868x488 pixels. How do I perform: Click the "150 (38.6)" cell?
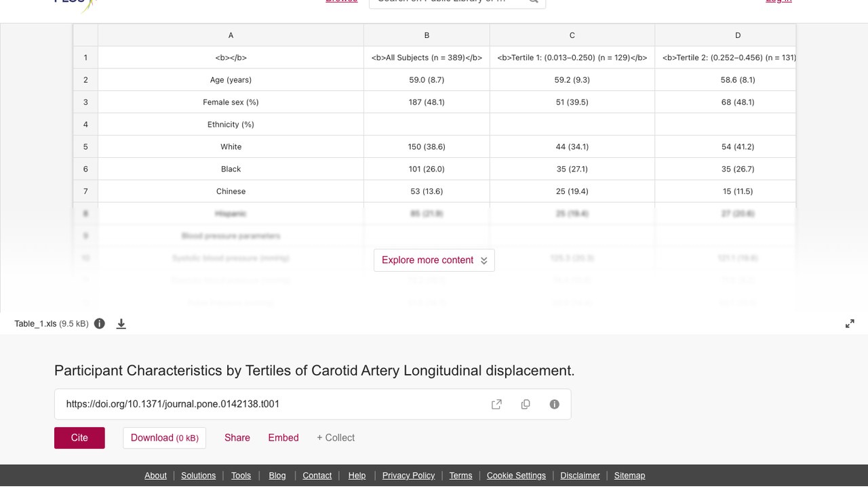coord(427,147)
